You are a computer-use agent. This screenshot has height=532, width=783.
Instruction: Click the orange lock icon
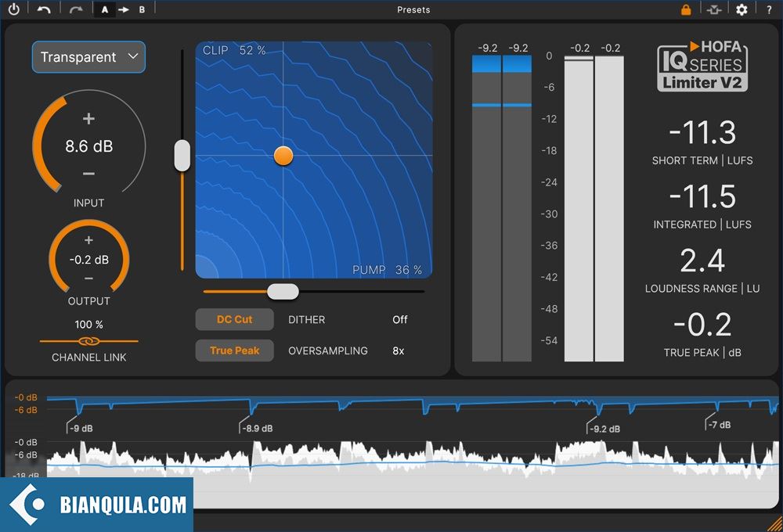[x=686, y=9]
